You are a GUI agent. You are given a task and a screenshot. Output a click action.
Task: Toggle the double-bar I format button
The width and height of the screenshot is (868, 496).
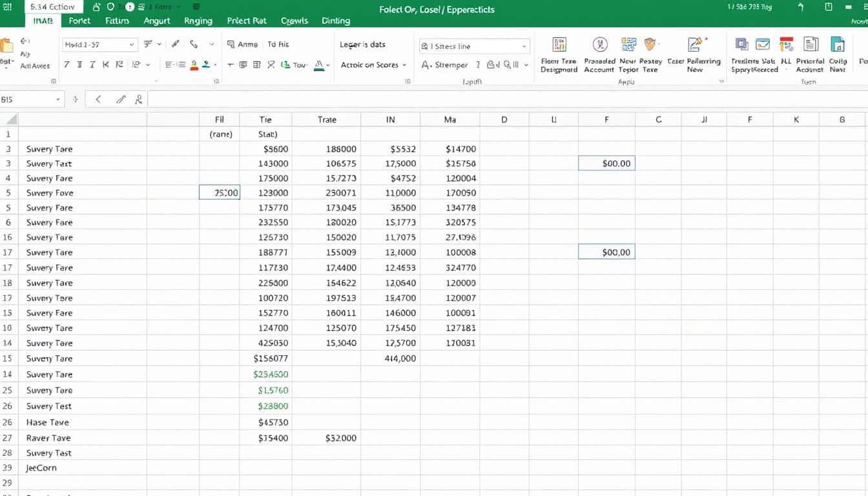[x=79, y=65]
